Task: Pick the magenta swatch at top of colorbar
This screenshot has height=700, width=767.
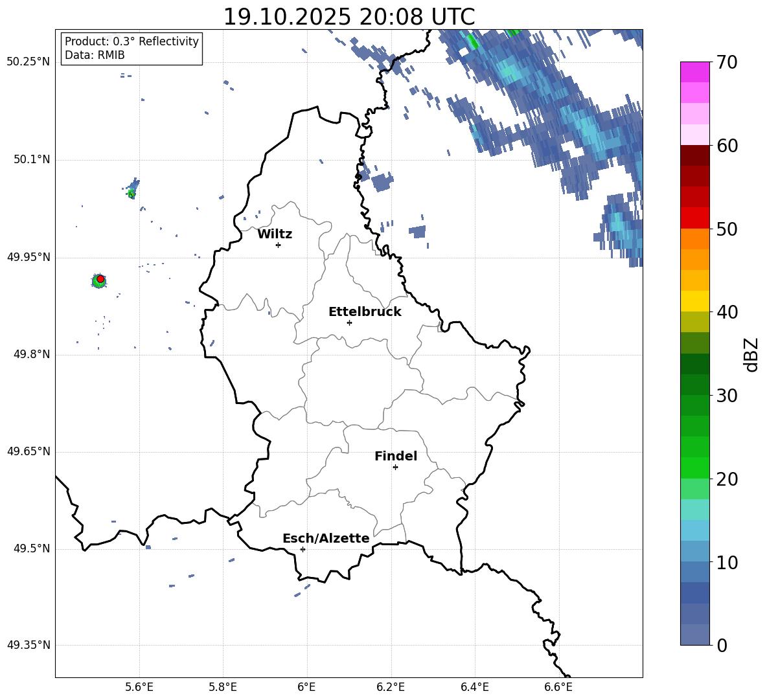Action: [x=695, y=72]
